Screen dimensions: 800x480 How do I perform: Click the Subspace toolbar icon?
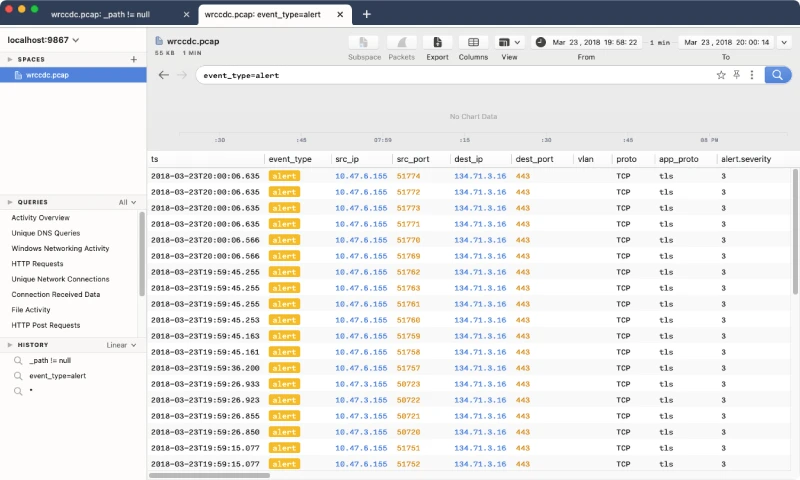[363, 42]
